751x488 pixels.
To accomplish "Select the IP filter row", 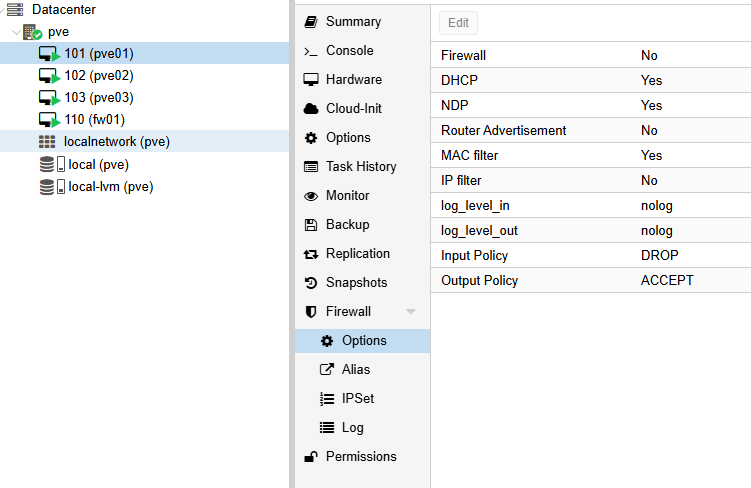I will point(591,181).
